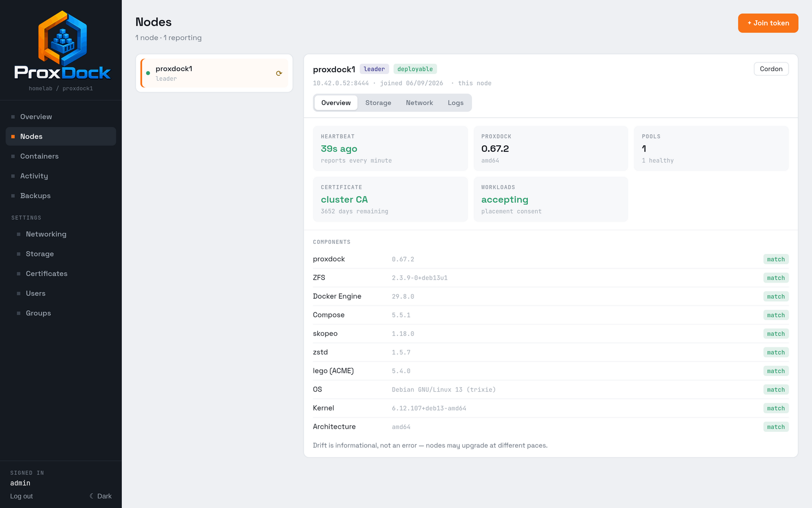Viewport: 812px width, 508px height.
Task: Click the joined 06/09/2026 date text
Action: pyautogui.click(x=412, y=83)
